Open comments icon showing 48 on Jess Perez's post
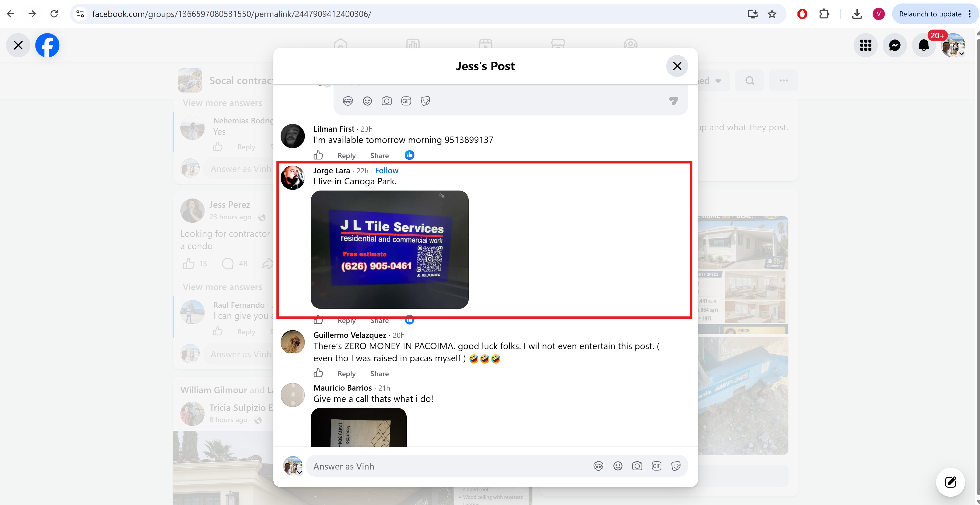Screen dimensions: 980x505 point(227,264)
